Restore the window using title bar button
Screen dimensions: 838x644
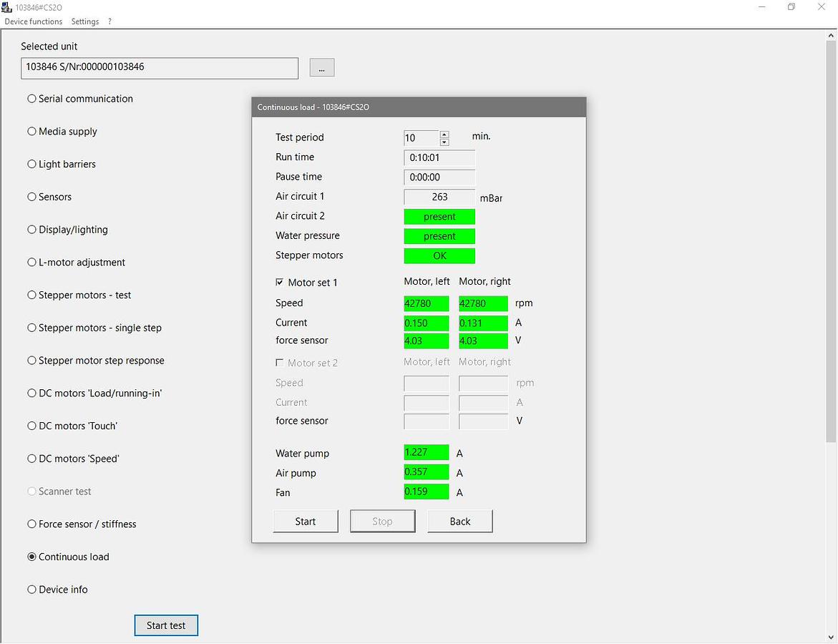point(791,7)
